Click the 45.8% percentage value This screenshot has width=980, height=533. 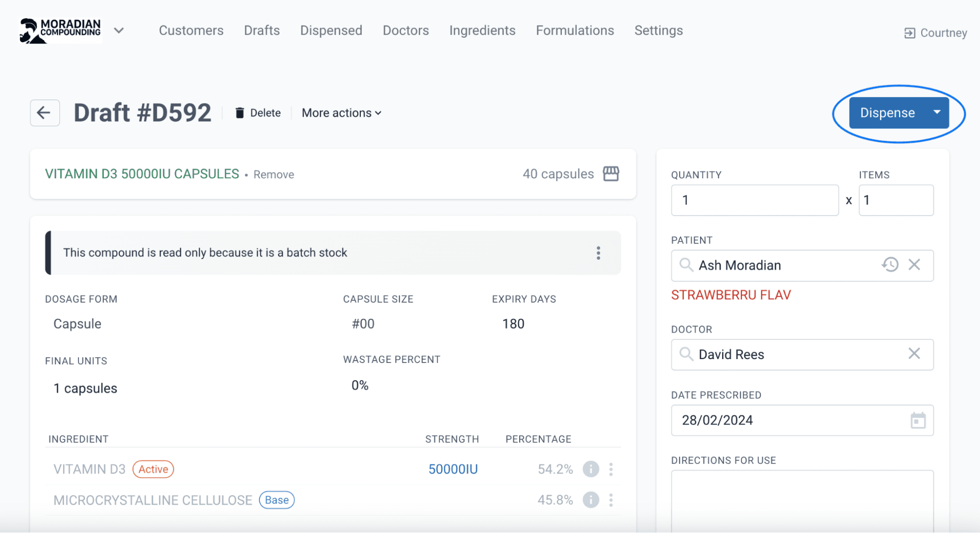click(x=555, y=500)
